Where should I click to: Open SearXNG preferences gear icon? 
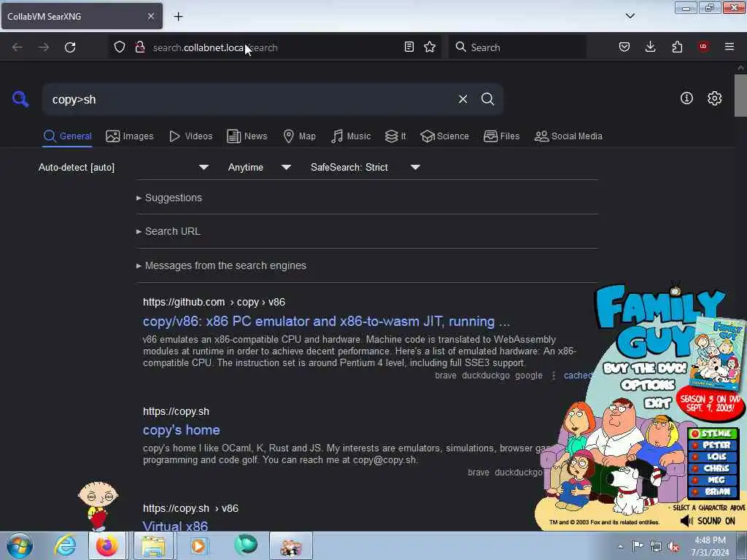tap(714, 98)
